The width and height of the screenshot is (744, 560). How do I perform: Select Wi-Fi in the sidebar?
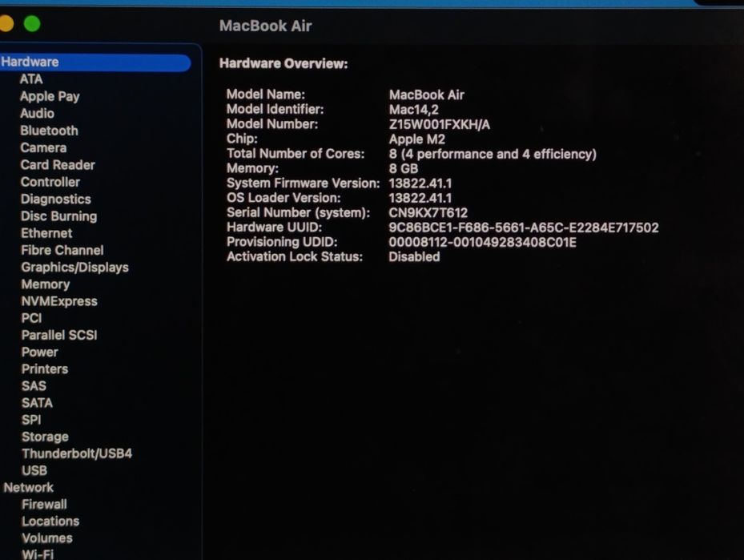point(38,554)
